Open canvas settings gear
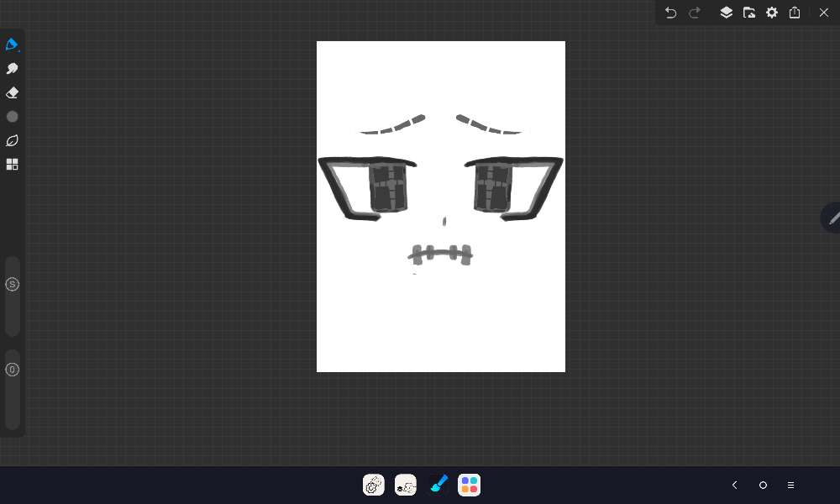Screen dimensions: 840x504 coord(772,13)
